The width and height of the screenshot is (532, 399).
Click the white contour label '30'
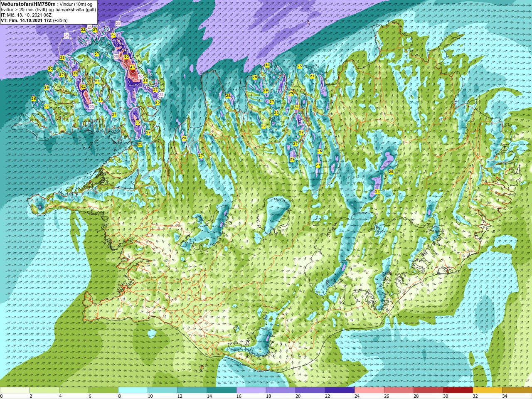[x=140, y=76]
